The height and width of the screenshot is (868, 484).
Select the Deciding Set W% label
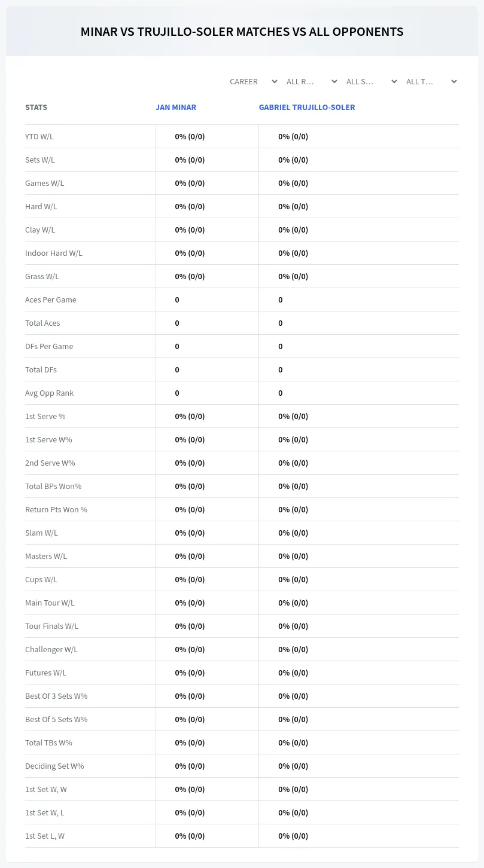click(x=54, y=766)
